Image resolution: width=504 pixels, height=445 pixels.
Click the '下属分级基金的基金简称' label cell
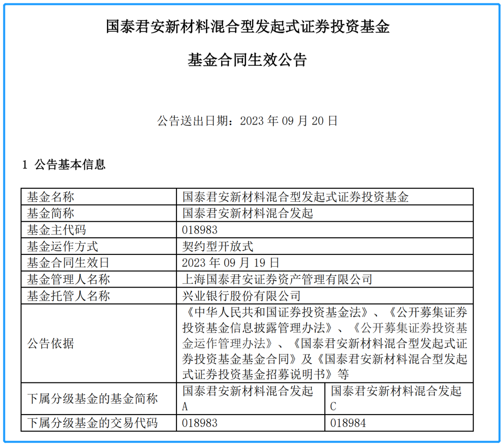tap(98, 399)
